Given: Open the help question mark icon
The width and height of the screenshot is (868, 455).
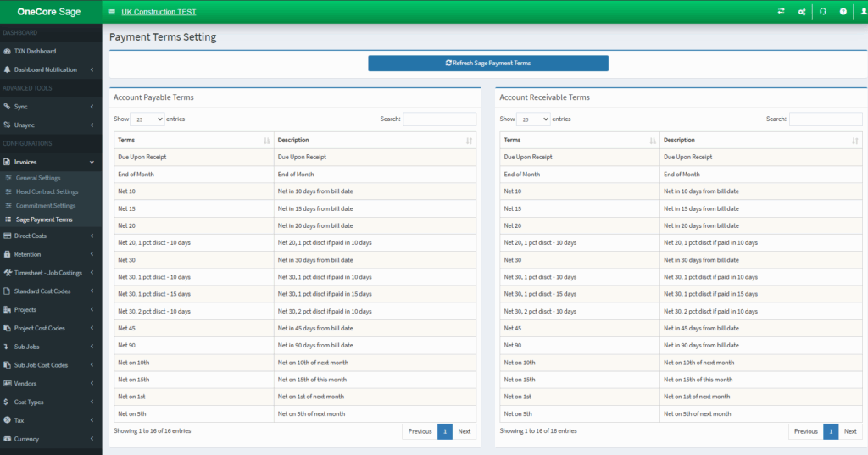Looking at the screenshot, I should coord(843,11).
